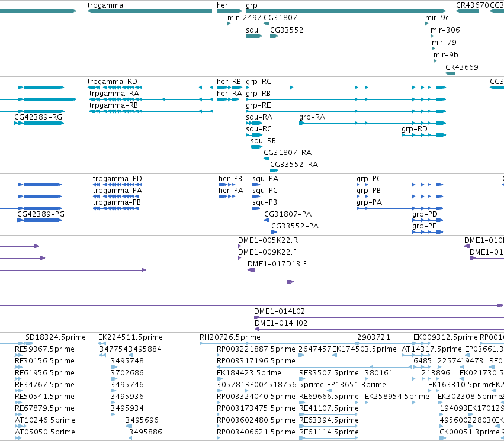Select the grp-PE protein label
Screen dimensions: 504x441
(425, 226)
